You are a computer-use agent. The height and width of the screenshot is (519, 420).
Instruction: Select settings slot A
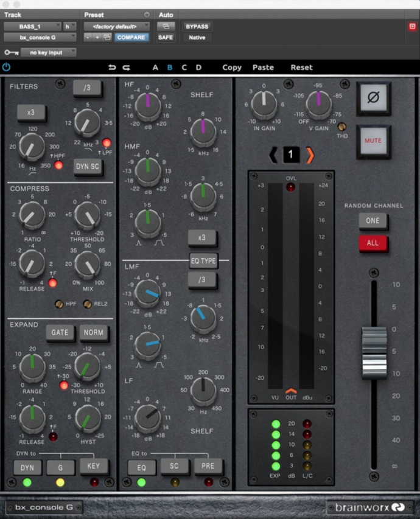point(155,68)
